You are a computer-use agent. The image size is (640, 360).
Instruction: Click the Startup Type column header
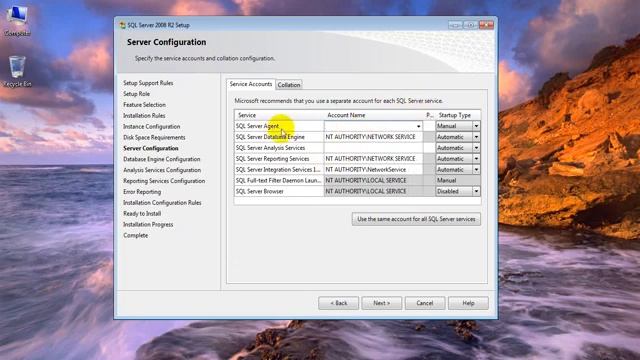[458, 116]
